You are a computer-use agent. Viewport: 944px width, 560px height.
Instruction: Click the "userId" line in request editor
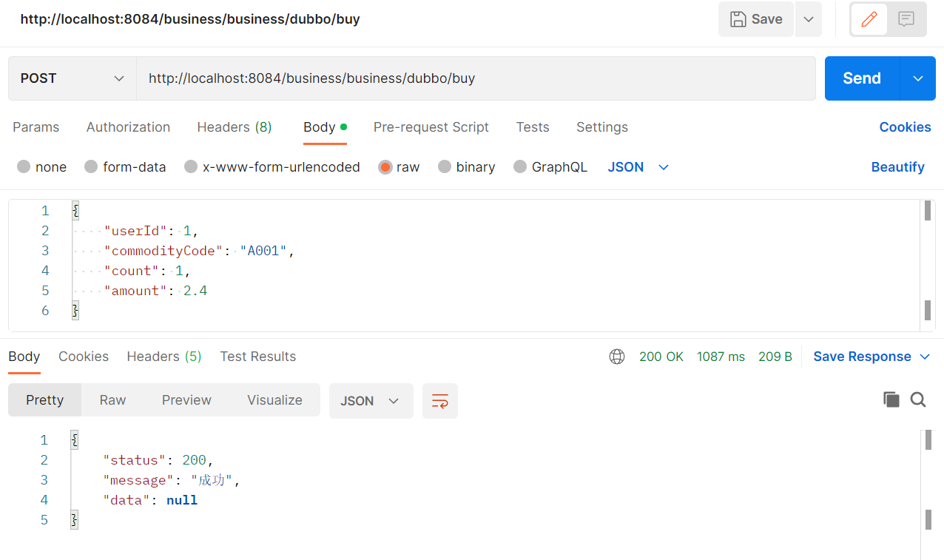click(151, 231)
